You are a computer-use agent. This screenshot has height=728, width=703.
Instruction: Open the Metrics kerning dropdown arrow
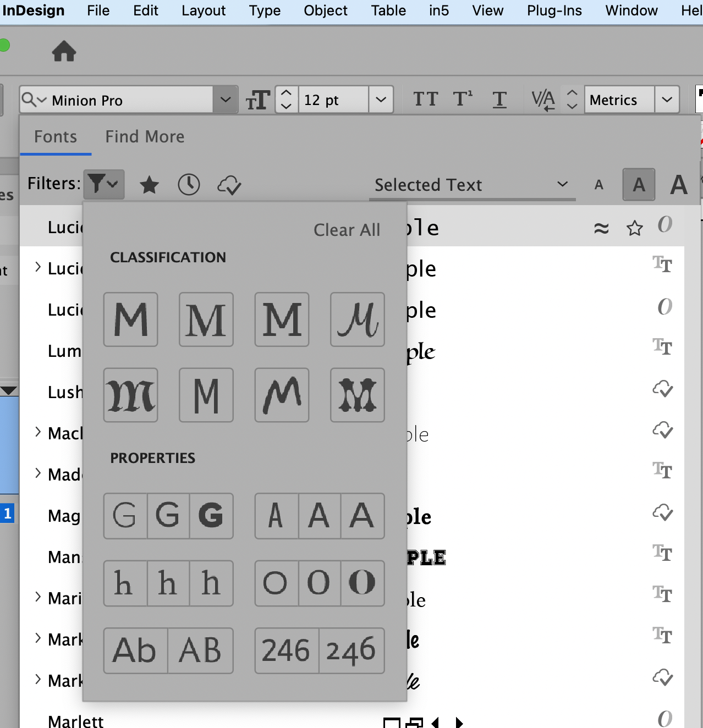click(x=667, y=100)
